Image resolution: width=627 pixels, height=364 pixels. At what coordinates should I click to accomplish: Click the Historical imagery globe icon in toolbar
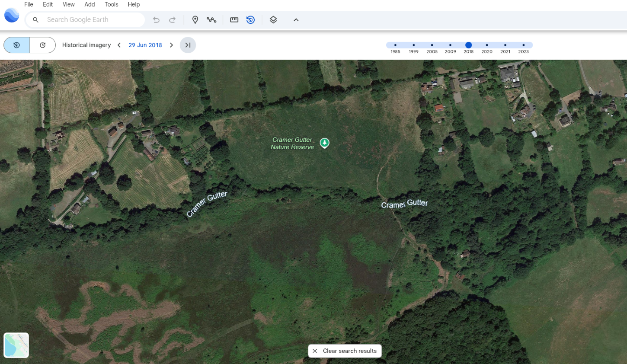pos(250,20)
